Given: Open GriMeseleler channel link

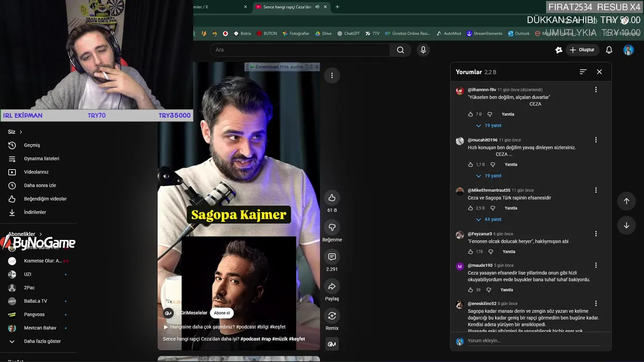Looking at the screenshot, I should tap(191, 313).
